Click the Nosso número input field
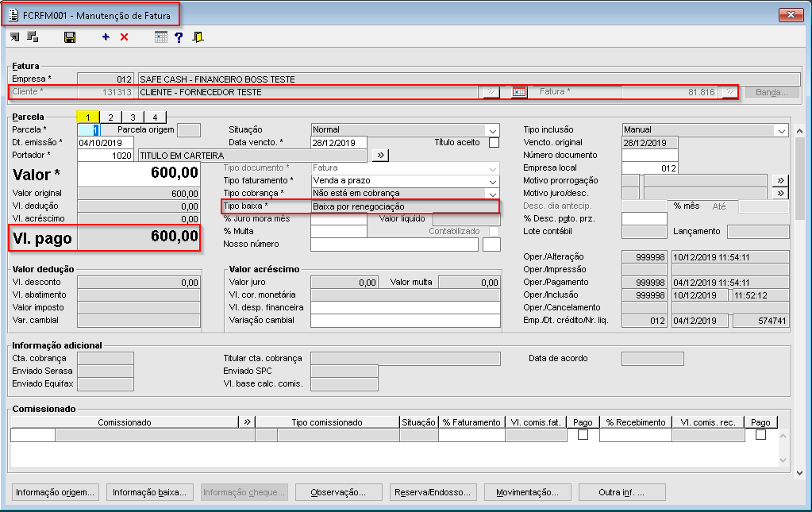Screen dimensions: 812x512 [x=394, y=244]
